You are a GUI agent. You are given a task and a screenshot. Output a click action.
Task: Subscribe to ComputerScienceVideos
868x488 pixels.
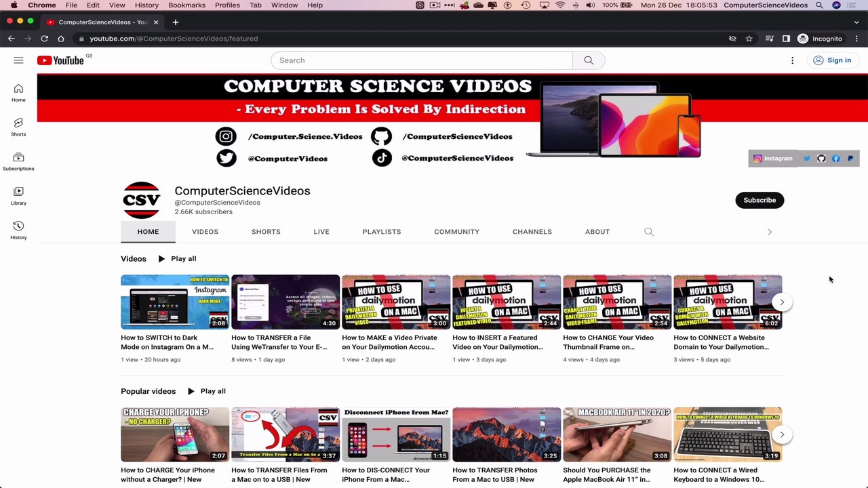click(x=759, y=200)
